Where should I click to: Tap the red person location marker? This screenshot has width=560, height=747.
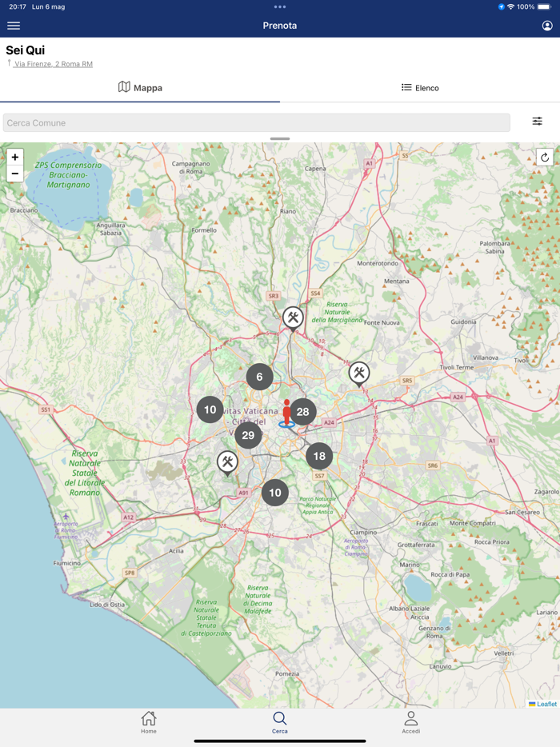(286, 413)
